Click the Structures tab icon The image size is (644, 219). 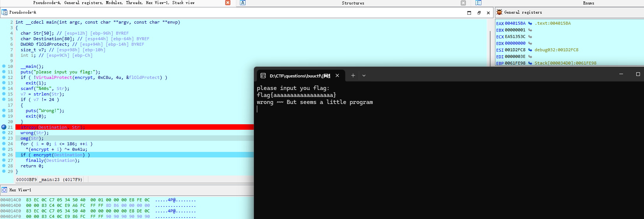243,3
